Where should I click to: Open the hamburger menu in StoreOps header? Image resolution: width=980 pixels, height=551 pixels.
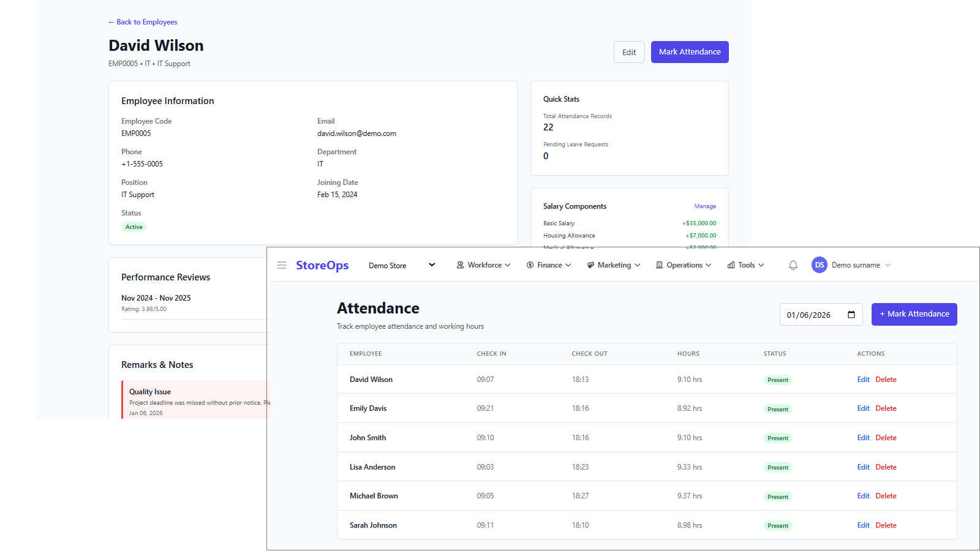click(x=282, y=265)
